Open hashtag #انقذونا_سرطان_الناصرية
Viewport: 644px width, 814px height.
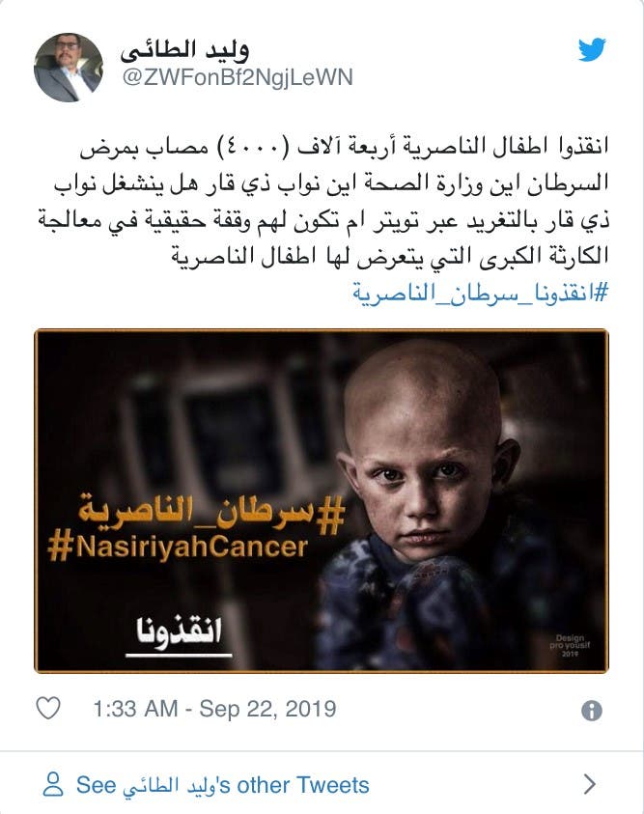480,293
